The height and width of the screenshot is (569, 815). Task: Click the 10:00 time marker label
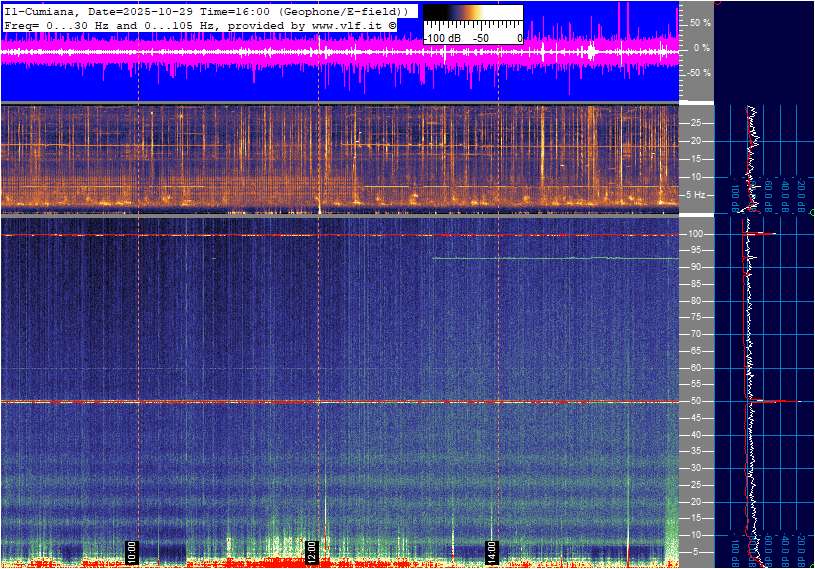coord(131,550)
